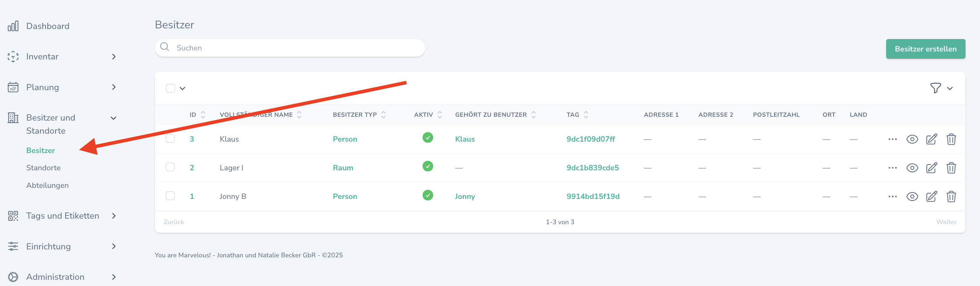Open tag link 9dc1b839cde5

point(592,168)
